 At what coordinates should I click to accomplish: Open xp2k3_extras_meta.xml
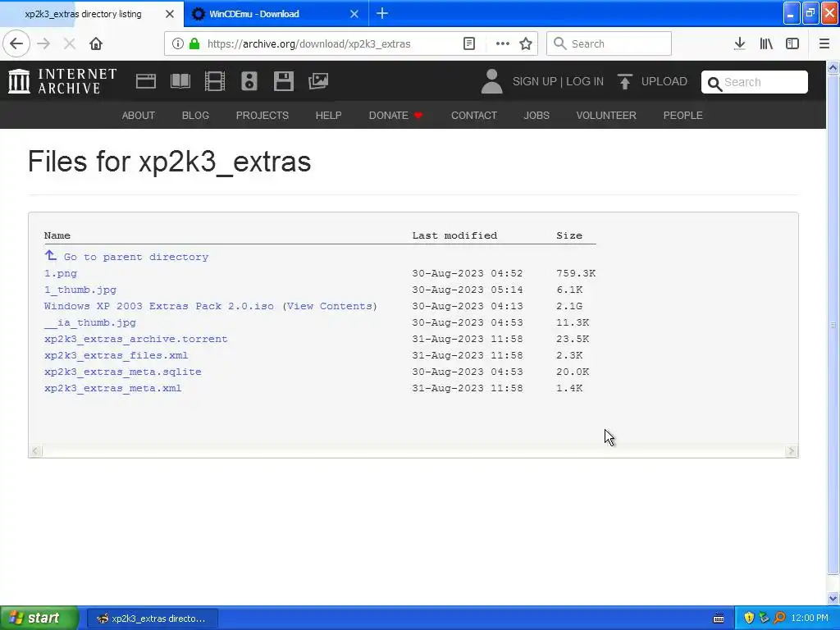coord(113,388)
